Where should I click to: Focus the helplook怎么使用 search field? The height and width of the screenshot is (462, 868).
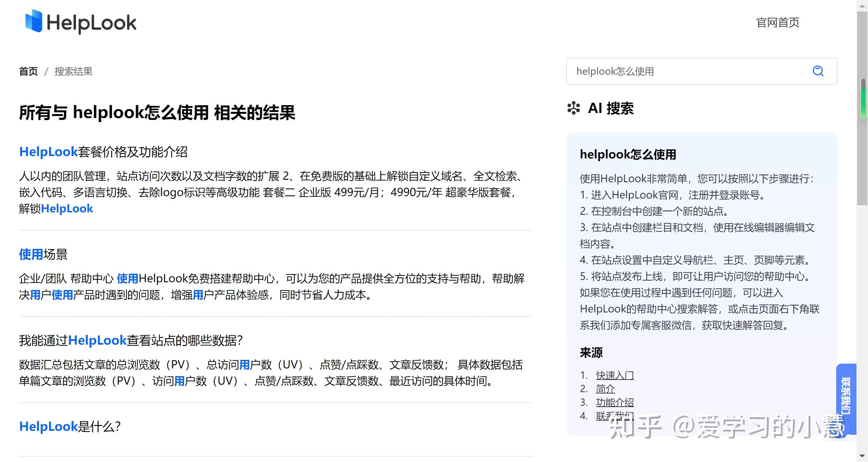point(702,71)
